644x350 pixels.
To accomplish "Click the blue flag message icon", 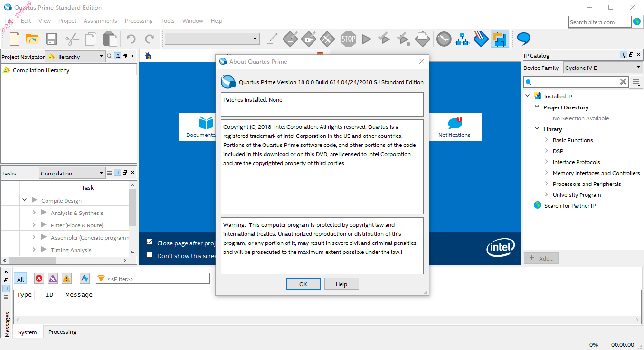I will click(85, 279).
